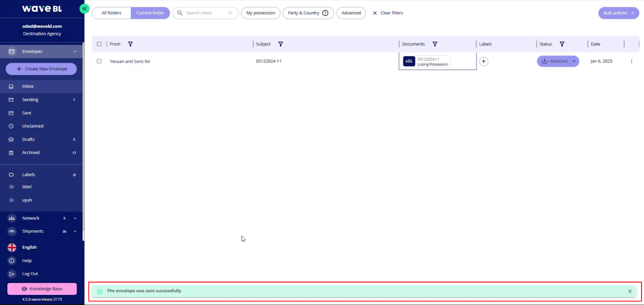Select the 'uyuh' label in sidebar
Image resolution: width=644 pixels, height=305 pixels.
pyautogui.click(x=27, y=200)
